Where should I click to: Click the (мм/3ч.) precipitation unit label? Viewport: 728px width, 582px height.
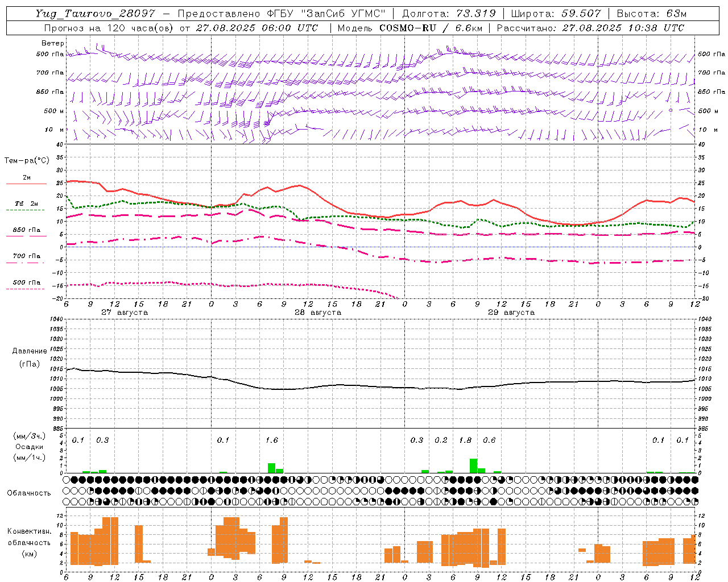(x=30, y=436)
